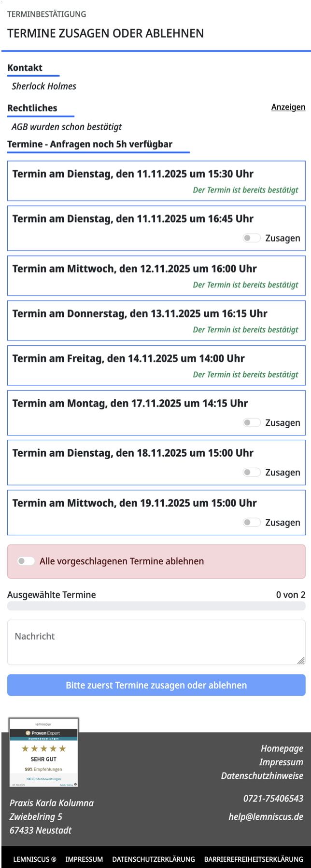Click the Ausgewählte Termine progress bar
This screenshot has height=868, width=311.
point(156,606)
